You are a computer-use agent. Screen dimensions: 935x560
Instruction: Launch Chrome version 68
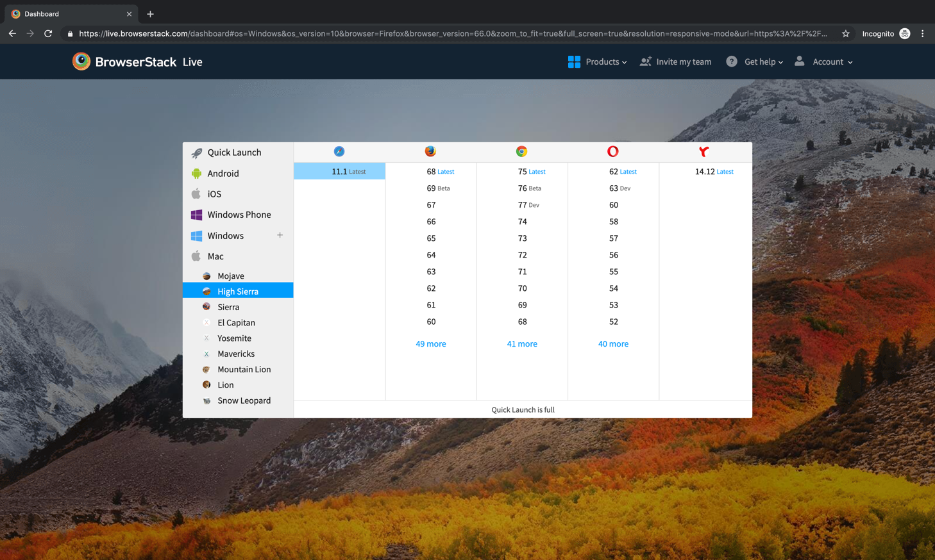pos(522,322)
